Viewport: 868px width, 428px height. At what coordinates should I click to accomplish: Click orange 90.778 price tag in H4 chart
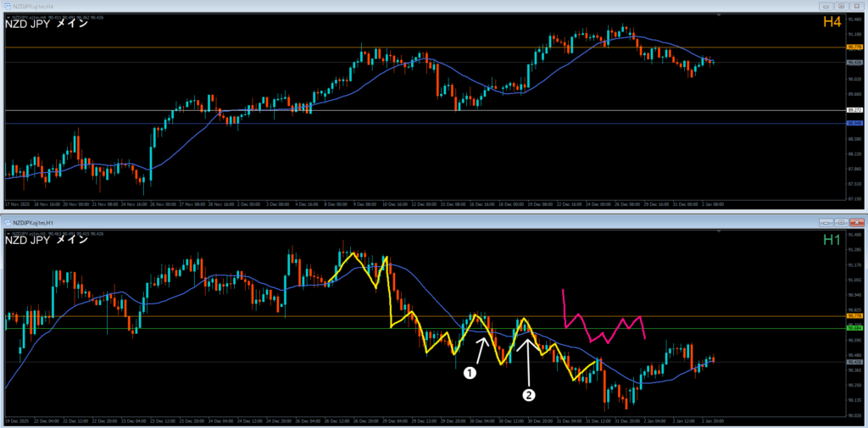point(856,47)
